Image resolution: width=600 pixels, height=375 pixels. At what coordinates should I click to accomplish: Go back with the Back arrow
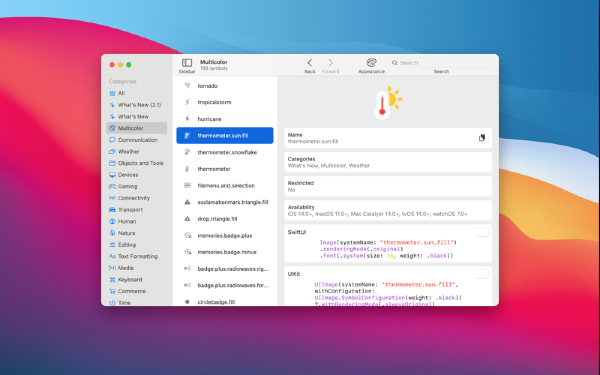coord(310,65)
